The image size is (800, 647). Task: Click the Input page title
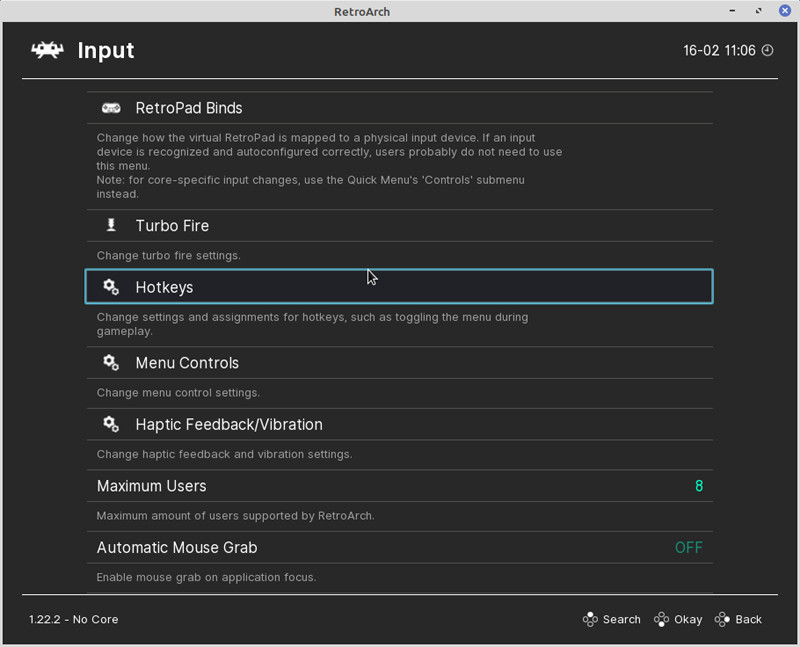coord(106,51)
